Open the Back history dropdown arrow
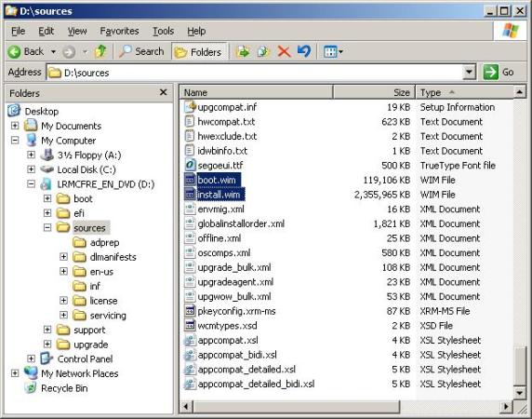The image size is (532, 419). (53, 52)
